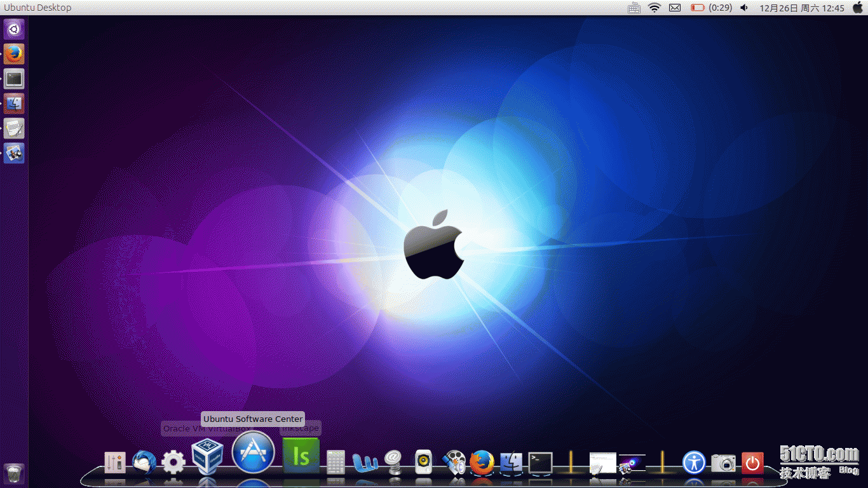Open the Universal Access icon in dock
Screen dimensions: 868x488
(x=694, y=462)
